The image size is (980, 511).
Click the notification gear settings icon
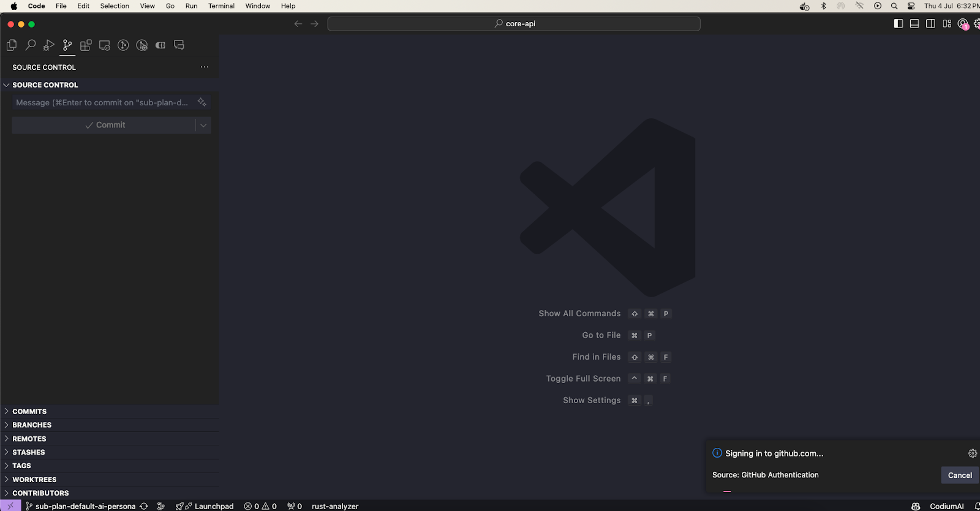(973, 453)
